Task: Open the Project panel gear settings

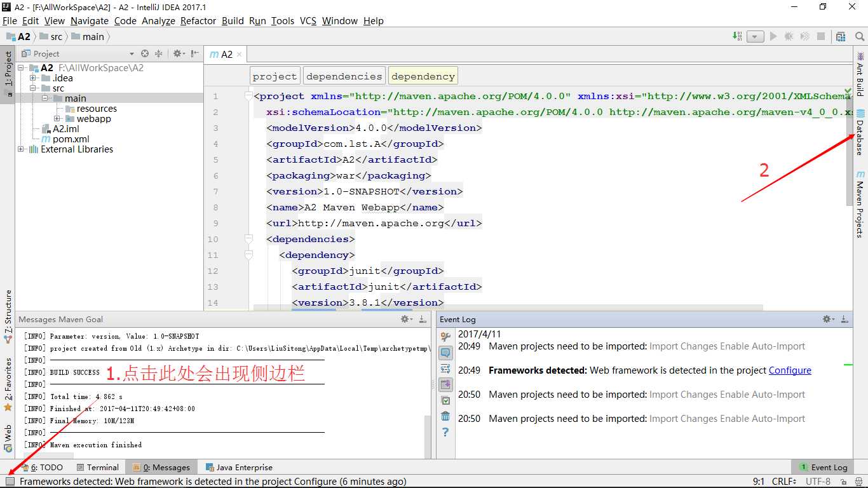Action: 179,54
